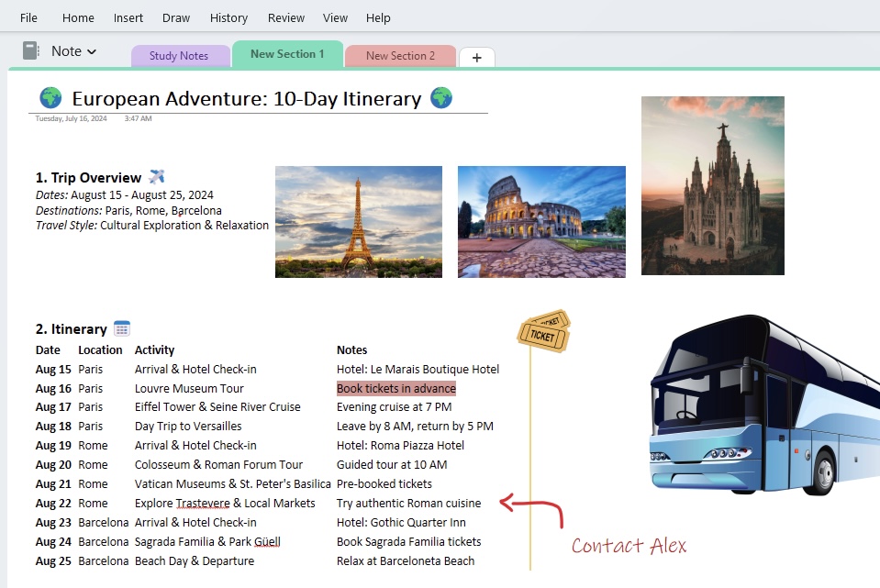Screen dimensions: 880x588
Task: Open the Help menu
Action: pos(378,18)
